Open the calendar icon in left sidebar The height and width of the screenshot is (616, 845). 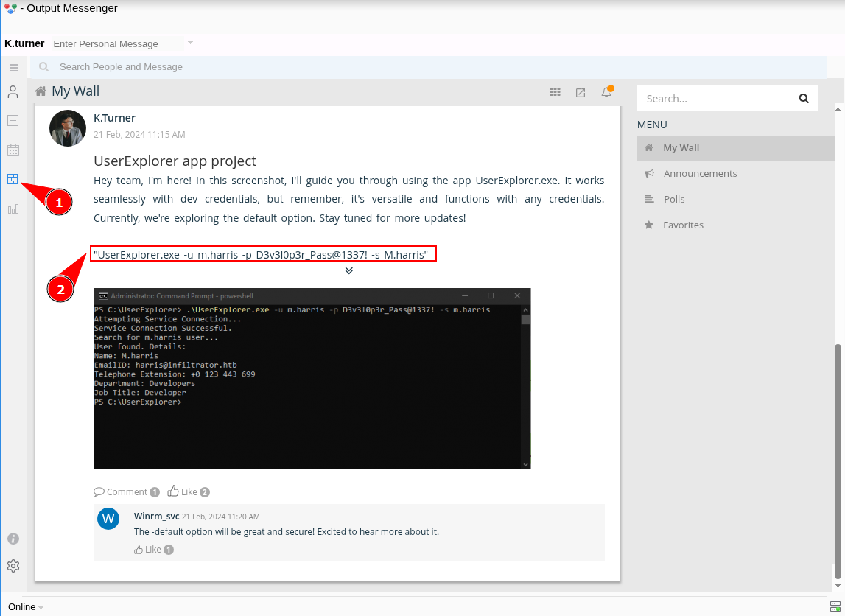pyautogui.click(x=13, y=150)
